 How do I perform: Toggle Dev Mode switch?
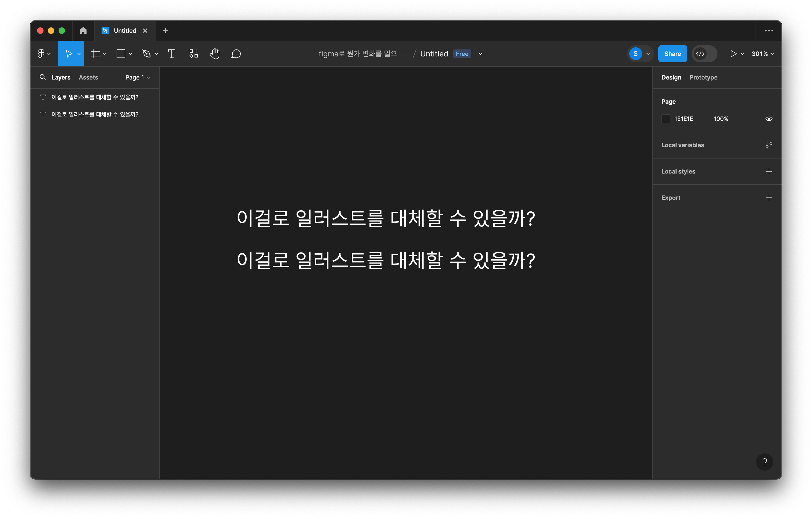[704, 54]
